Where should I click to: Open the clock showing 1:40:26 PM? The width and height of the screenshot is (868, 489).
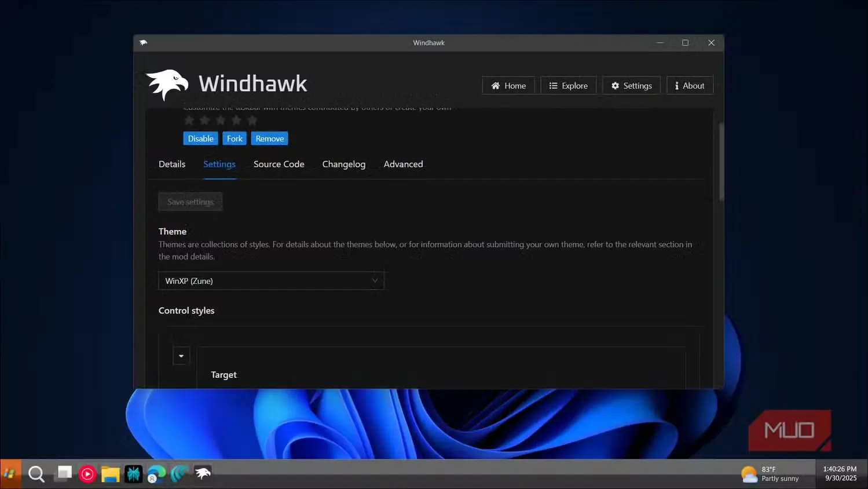(840, 473)
